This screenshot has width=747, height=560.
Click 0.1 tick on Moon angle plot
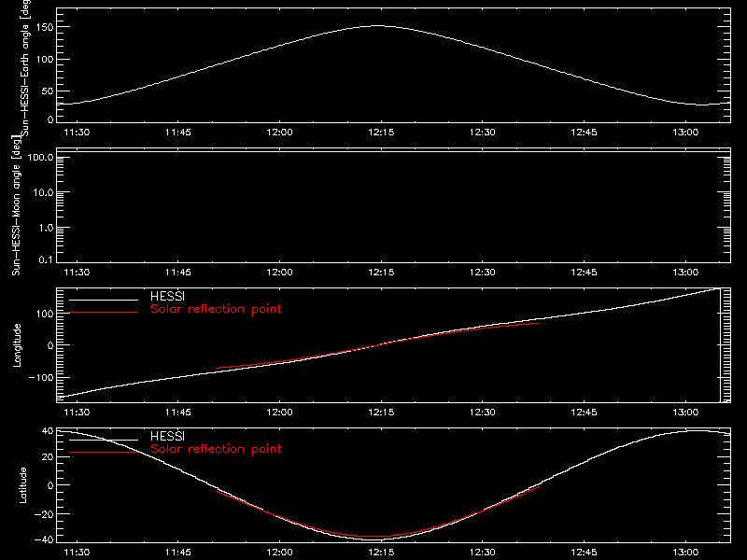coord(46,259)
